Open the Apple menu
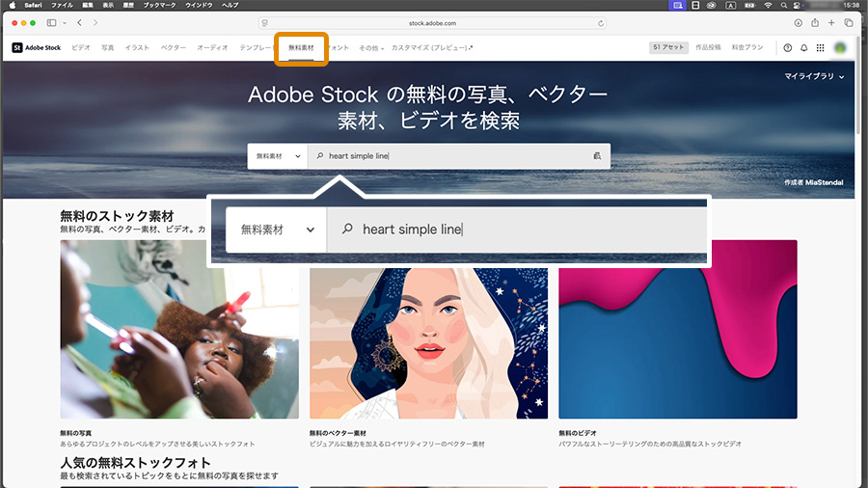868x488 pixels. [13, 5]
